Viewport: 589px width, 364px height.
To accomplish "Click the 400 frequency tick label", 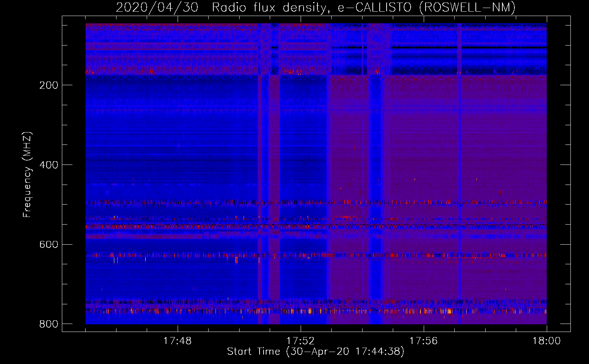I will point(49,165).
